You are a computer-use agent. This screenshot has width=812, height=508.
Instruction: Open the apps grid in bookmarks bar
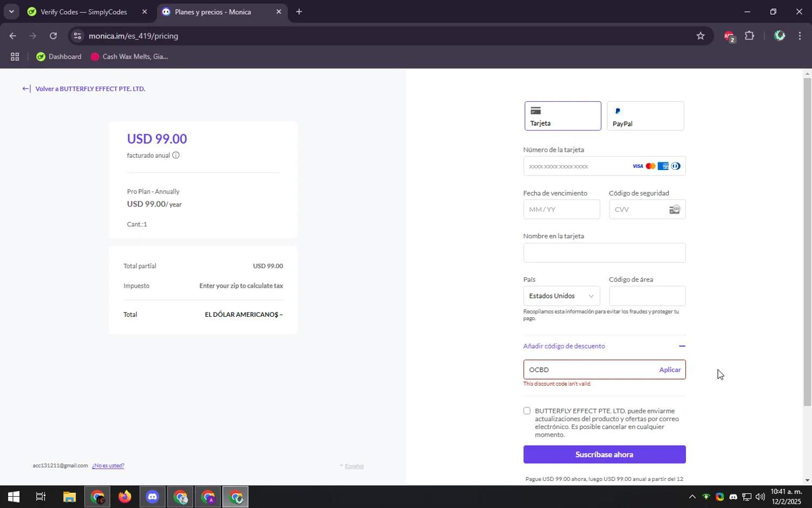click(x=15, y=56)
